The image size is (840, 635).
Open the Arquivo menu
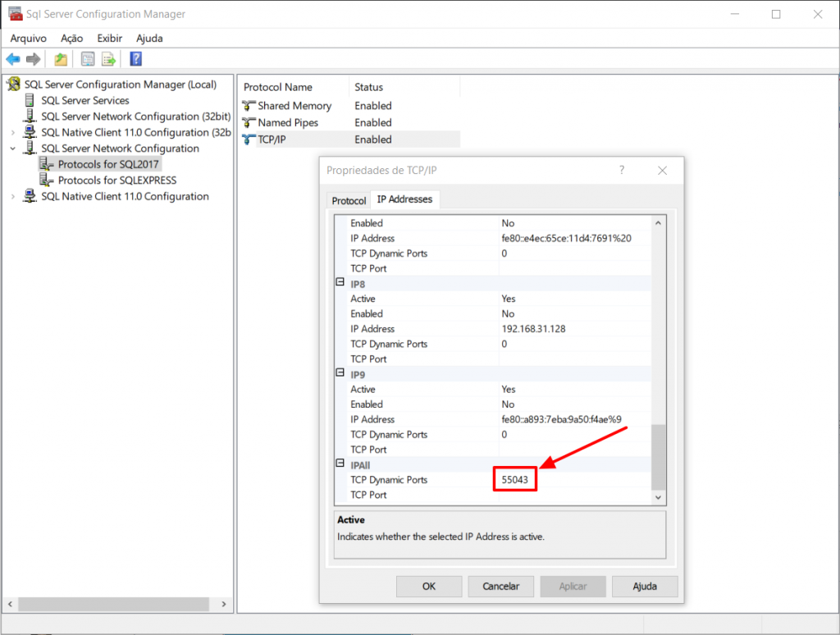click(29, 38)
